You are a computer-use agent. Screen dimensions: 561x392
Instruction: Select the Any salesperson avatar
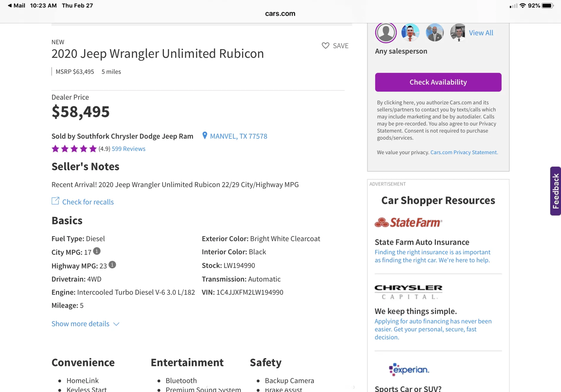pos(386,32)
